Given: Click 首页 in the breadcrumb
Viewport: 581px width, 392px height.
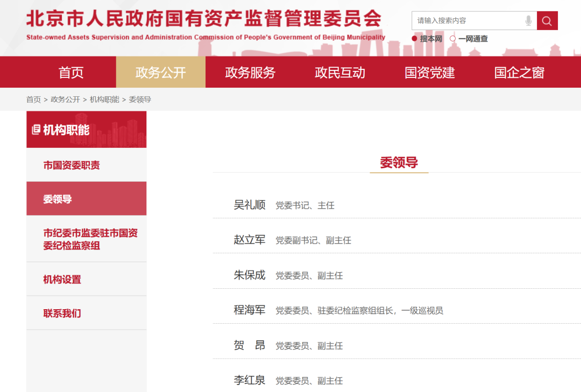Looking at the screenshot, I should point(33,99).
